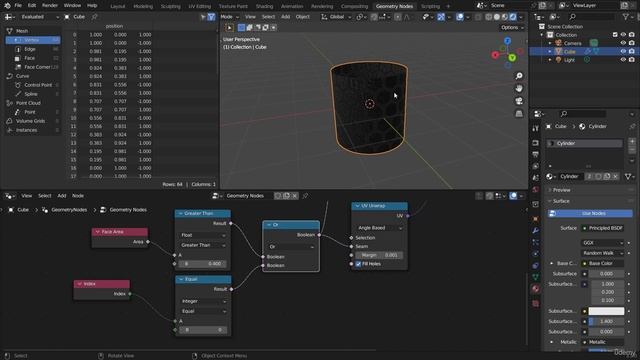
Task: Click the Principled BSDF surface shader button
Action: click(x=602, y=228)
